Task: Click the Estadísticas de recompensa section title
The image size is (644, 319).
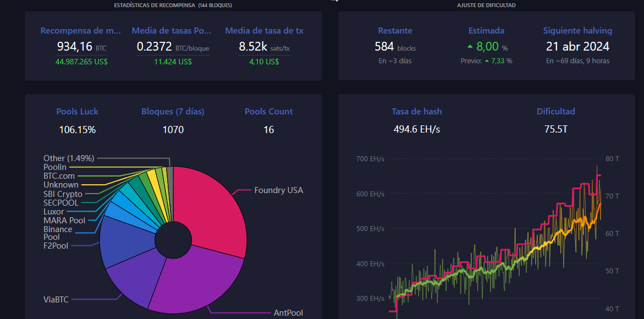Action: pyautogui.click(x=173, y=5)
